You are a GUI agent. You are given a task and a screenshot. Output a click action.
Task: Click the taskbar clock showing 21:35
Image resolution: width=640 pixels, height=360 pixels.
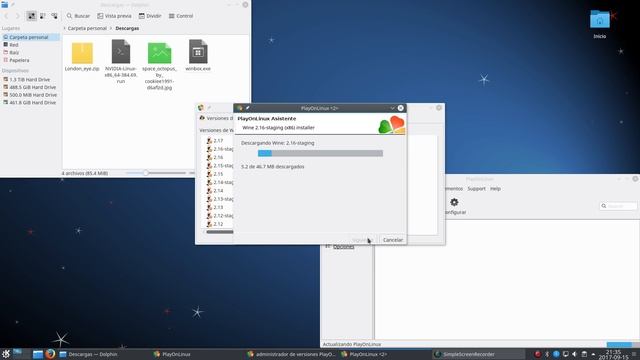(613, 354)
